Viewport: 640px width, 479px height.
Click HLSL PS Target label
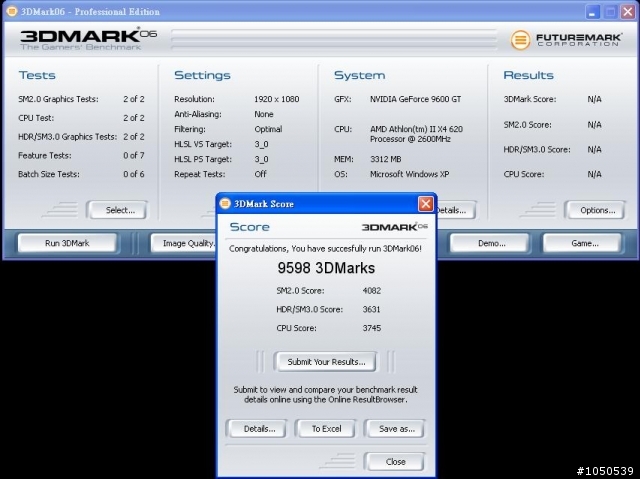coord(203,159)
